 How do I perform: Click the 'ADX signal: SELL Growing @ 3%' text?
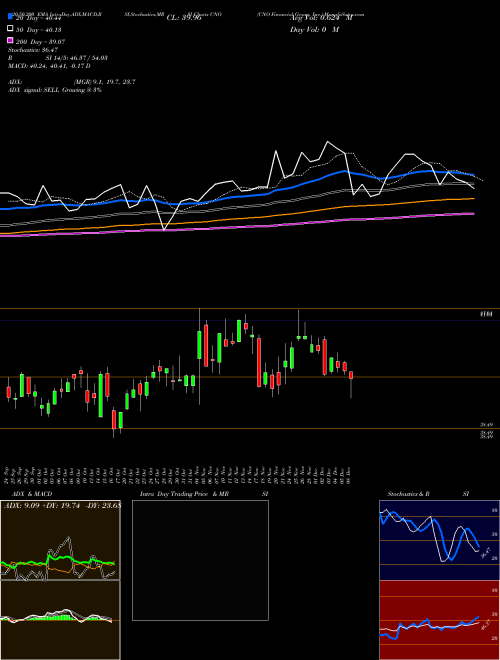(55, 90)
